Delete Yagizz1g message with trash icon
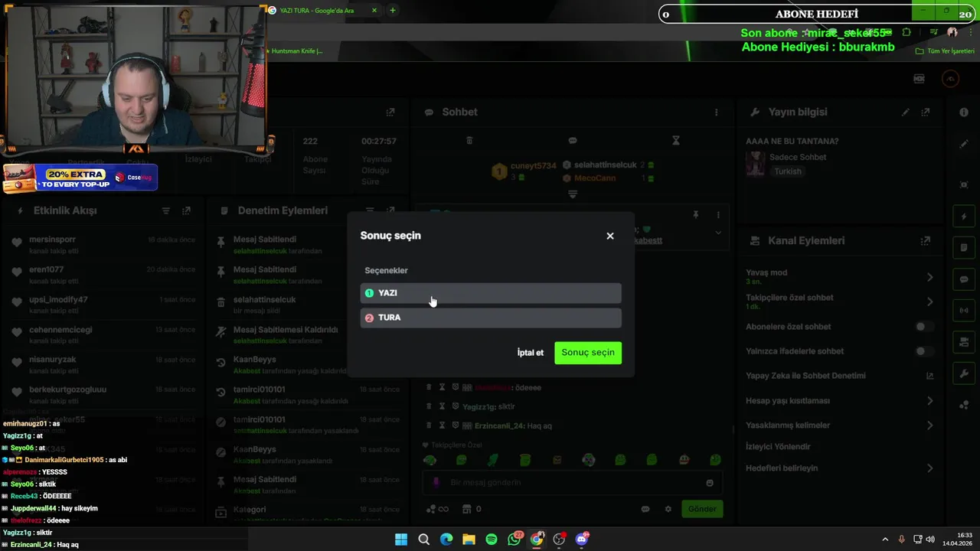Image resolution: width=980 pixels, height=551 pixels. coord(429,406)
